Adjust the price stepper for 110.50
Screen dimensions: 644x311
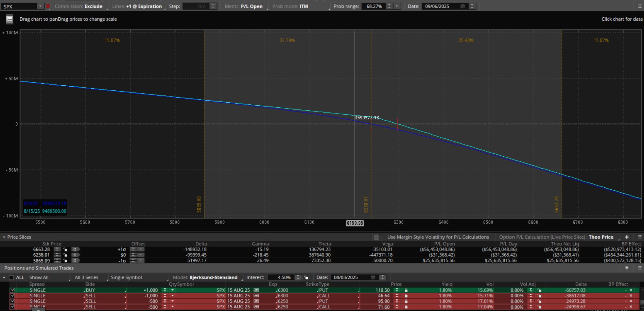tap(397, 290)
